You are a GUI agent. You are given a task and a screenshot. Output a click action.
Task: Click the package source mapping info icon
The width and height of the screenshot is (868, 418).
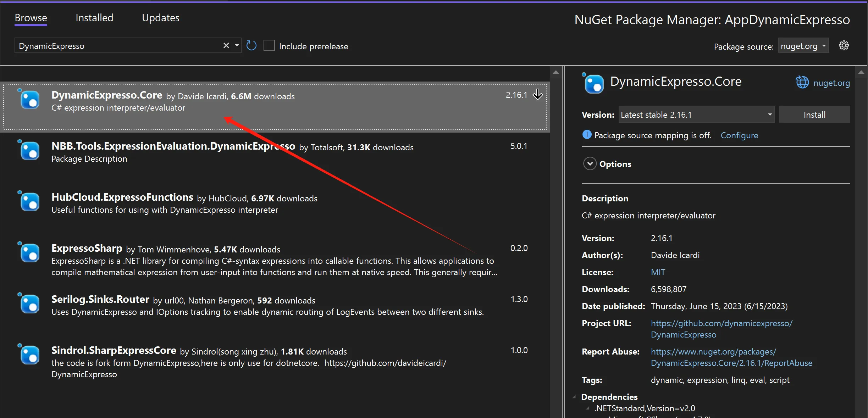pos(587,135)
